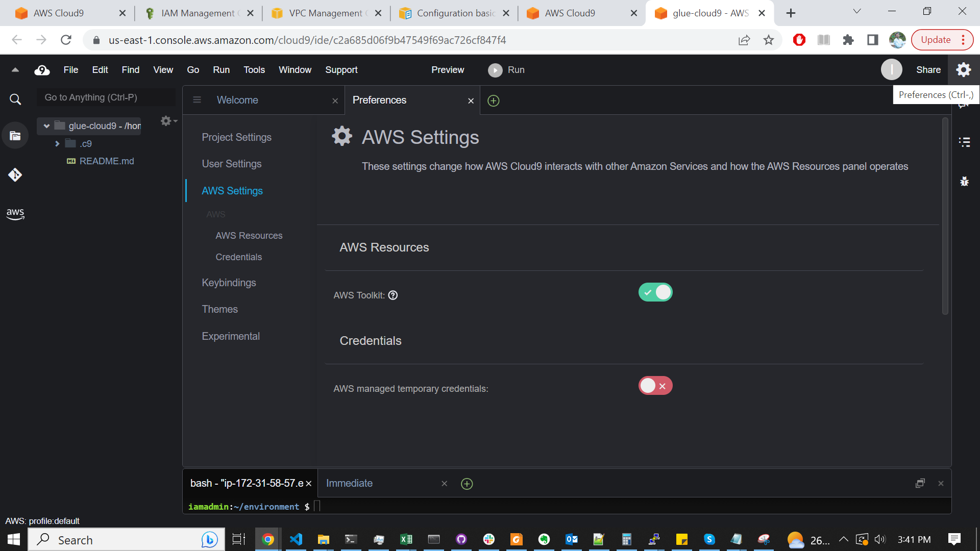Close the Preferences tab
Screen dimensions: 980x551
[x=471, y=101]
